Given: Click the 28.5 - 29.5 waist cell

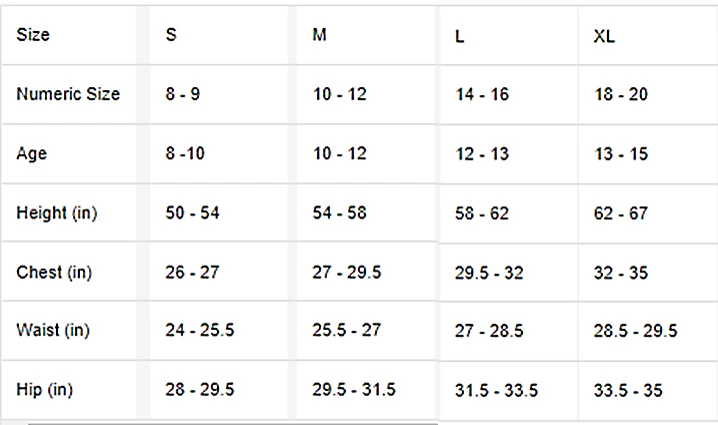Looking at the screenshot, I should tap(635, 331).
